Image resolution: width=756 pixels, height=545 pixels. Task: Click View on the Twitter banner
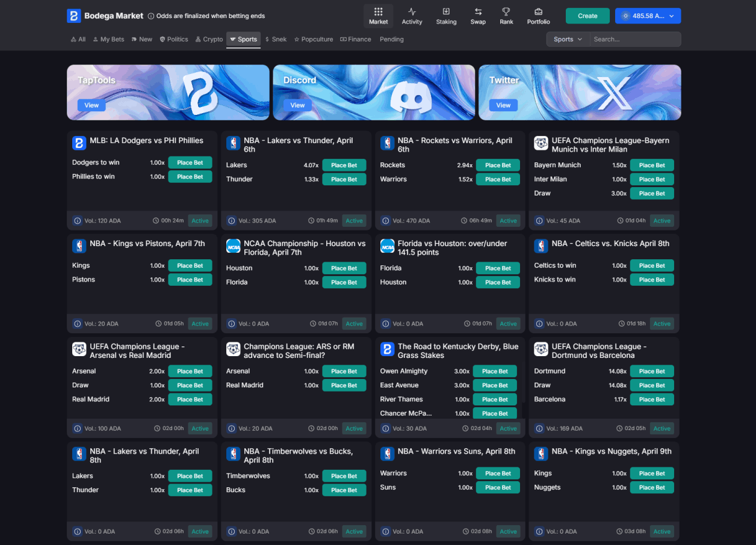pos(503,105)
